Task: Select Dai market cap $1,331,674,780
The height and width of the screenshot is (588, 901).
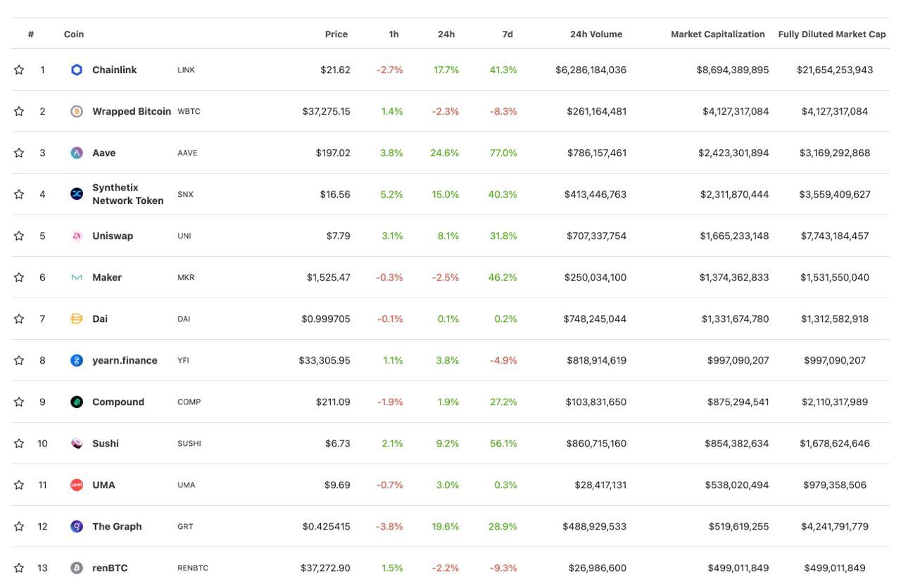Action: [735, 319]
